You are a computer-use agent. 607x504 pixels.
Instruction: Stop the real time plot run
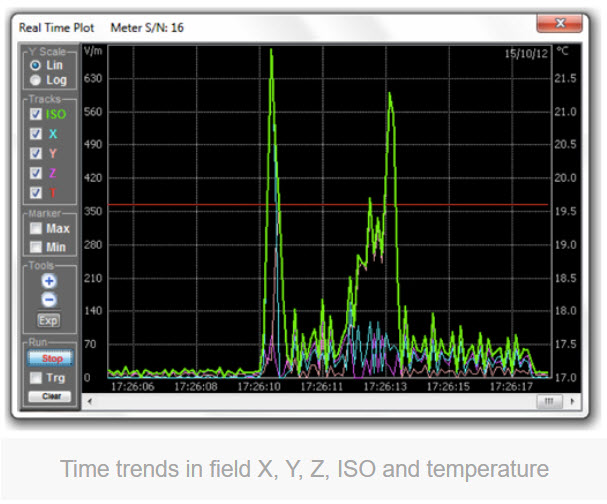click(x=50, y=358)
